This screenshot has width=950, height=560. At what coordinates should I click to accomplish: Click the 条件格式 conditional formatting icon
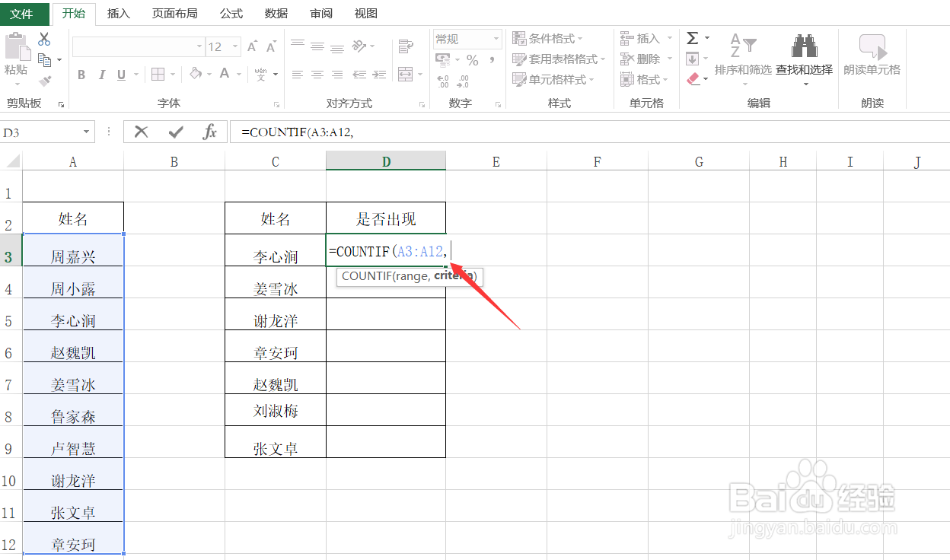click(521, 38)
